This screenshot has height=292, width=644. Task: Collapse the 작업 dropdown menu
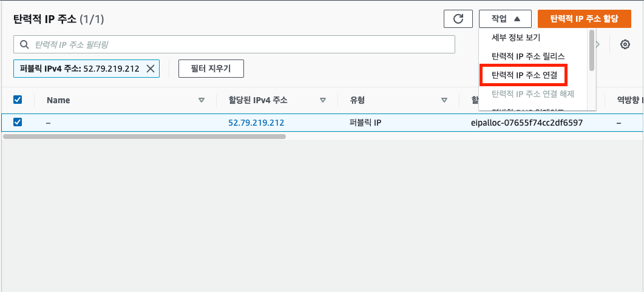click(505, 19)
